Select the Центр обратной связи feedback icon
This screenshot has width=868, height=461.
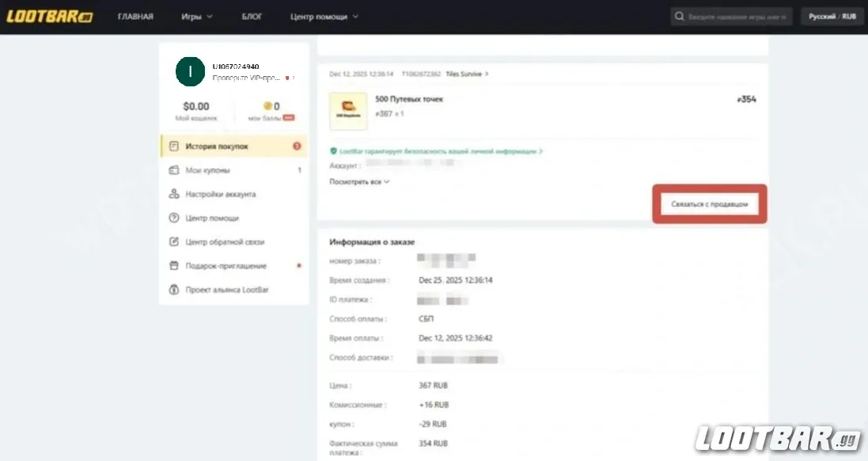point(174,242)
